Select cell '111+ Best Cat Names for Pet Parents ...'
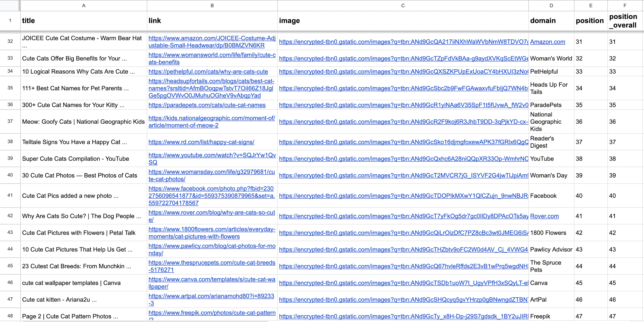This screenshot has width=644, height=322. (84, 88)
